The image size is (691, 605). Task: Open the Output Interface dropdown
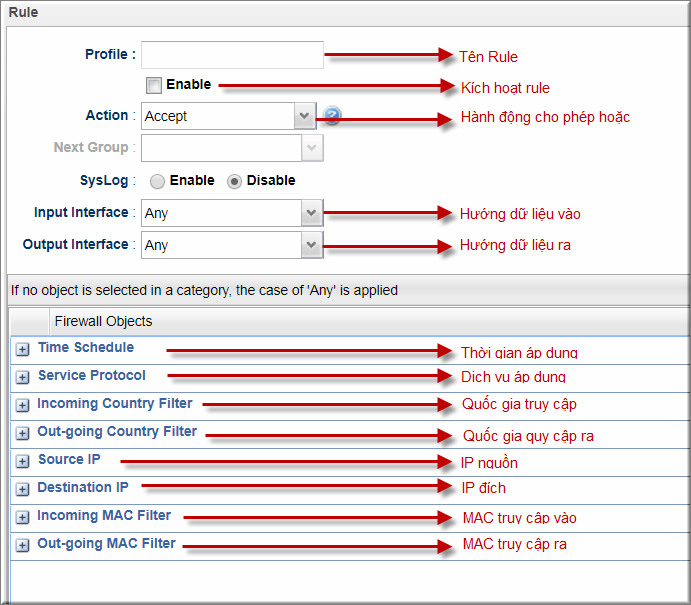(232, 245)
